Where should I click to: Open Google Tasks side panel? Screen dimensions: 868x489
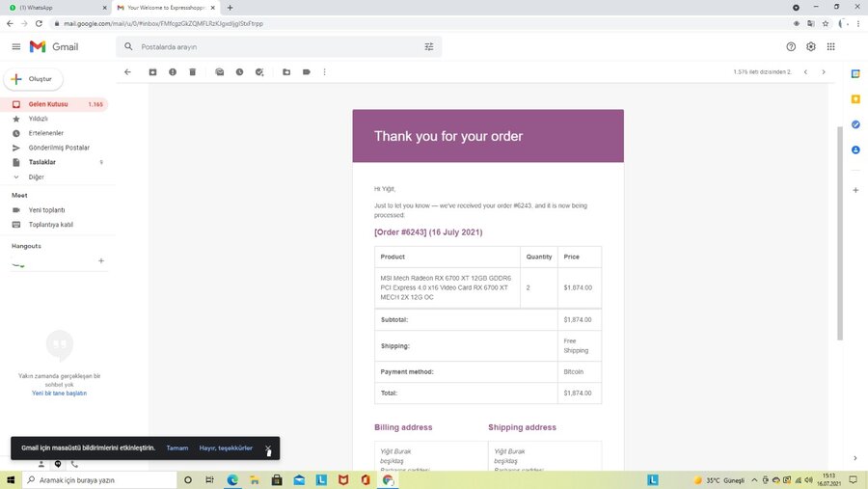pos(855,124)
